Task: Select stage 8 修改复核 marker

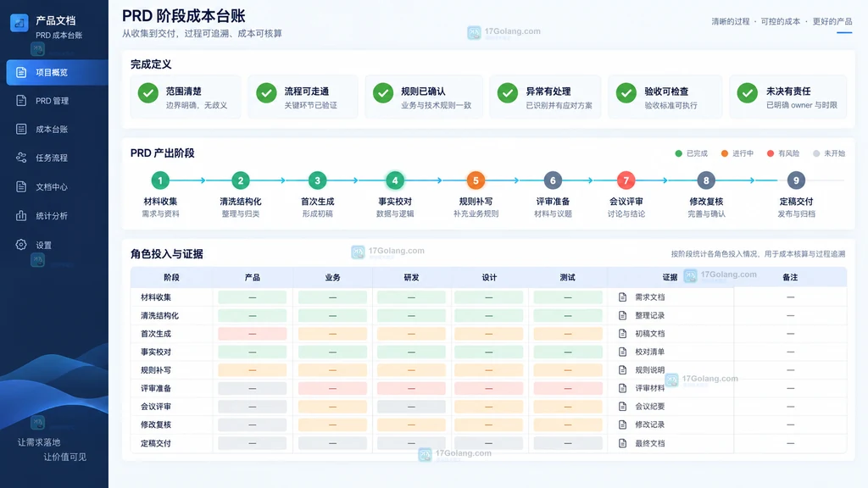Action: (706, 180)
